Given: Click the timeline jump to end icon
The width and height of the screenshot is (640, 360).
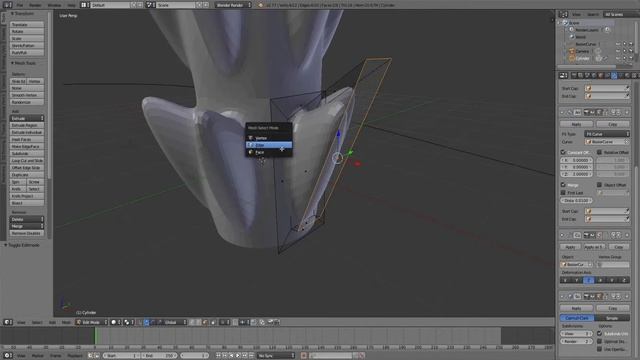Looking at the screenshot, I should (251, 356).
